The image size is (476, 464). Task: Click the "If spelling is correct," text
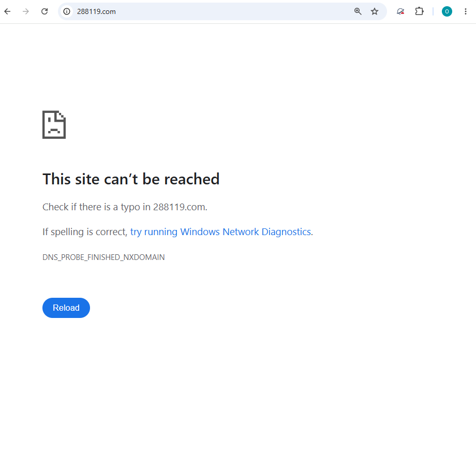click(85, 232)
